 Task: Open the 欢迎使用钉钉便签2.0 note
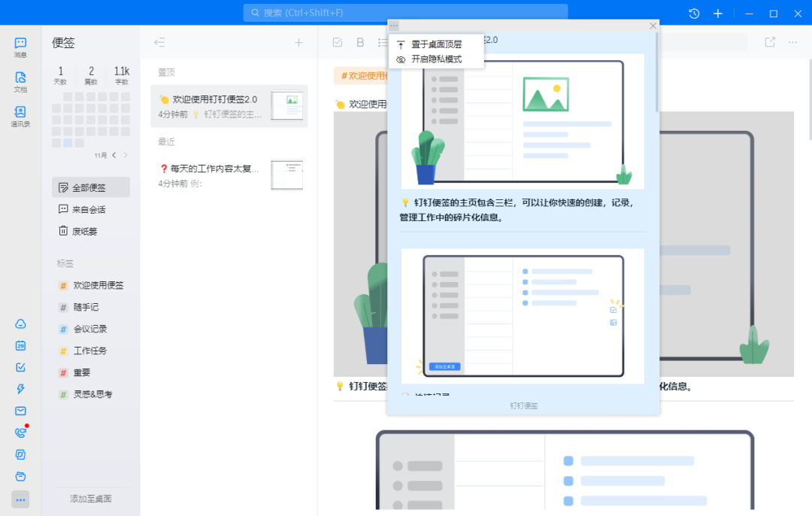coord(229,106)
